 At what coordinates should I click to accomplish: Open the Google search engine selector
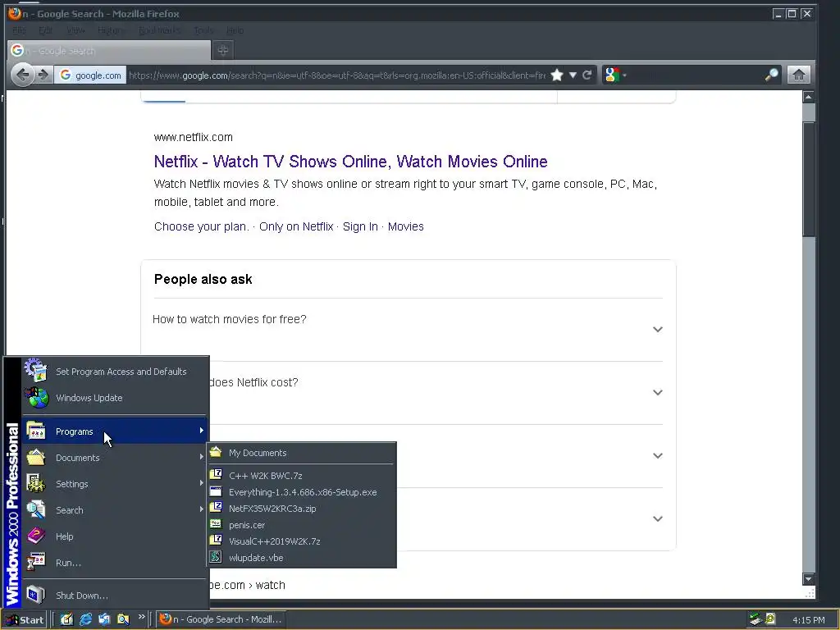(614, 75)
